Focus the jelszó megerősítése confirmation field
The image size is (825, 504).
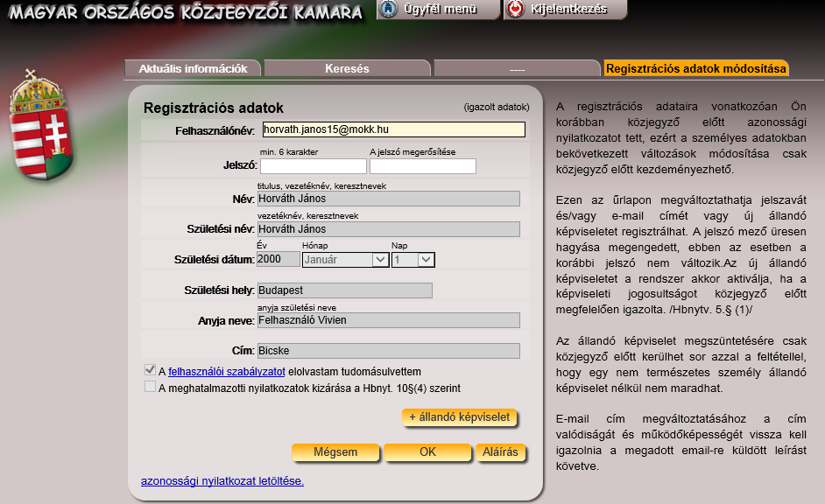(422, 166)
